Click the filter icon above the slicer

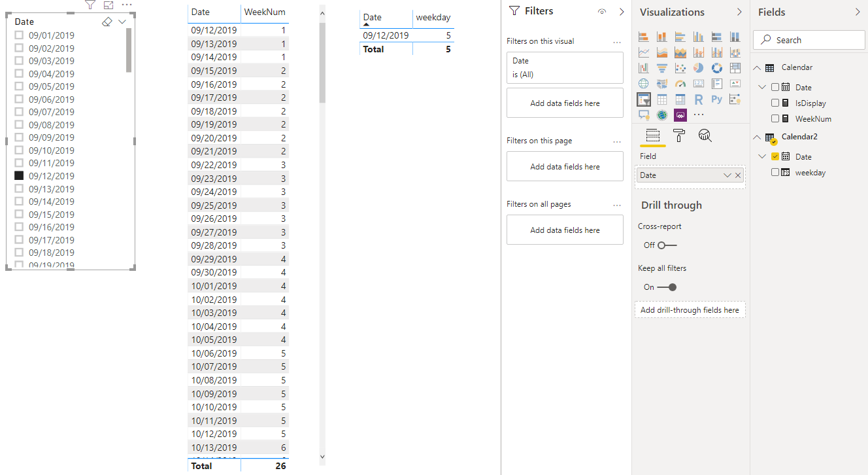coord(90,5)
